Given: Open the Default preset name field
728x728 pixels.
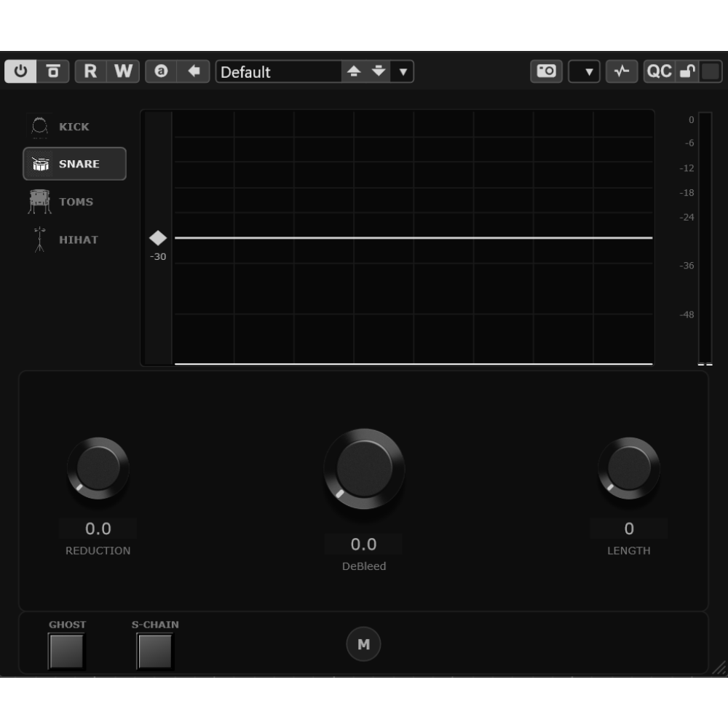Looking at the screenshot, I should [x=278, y=72].
